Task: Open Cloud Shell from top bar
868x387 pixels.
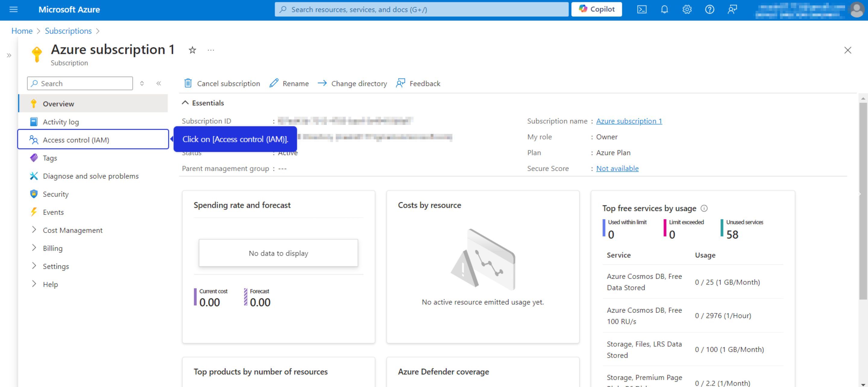Action: tap(642, 9)
